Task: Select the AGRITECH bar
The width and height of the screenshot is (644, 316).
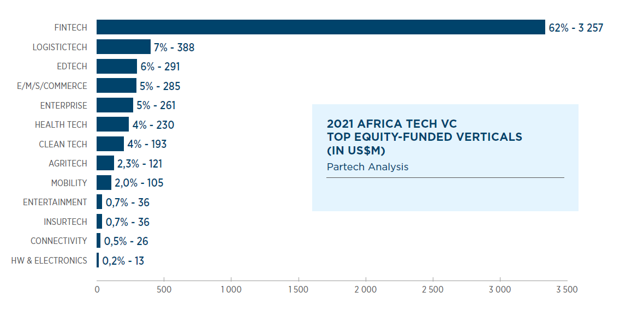Action: pos(105,163)
